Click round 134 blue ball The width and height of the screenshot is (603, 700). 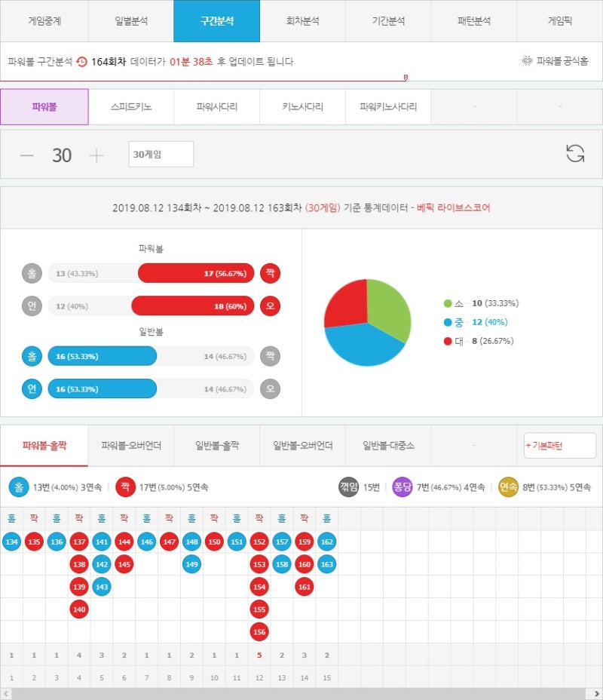click(x=11, y=542)
